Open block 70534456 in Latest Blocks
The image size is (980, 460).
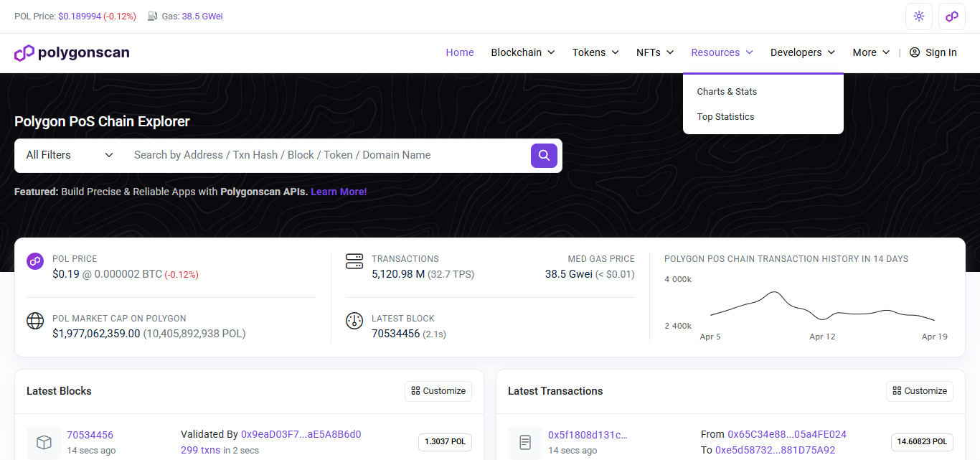coord(90,435)
